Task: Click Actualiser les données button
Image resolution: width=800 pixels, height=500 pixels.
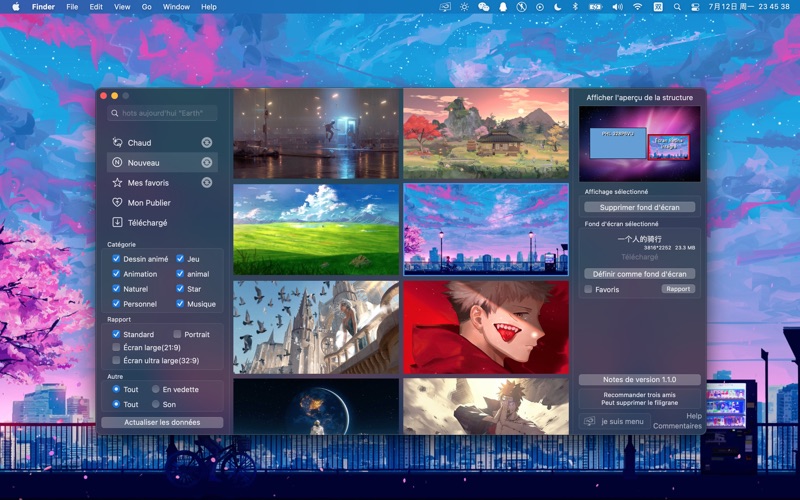Action: 162,422
